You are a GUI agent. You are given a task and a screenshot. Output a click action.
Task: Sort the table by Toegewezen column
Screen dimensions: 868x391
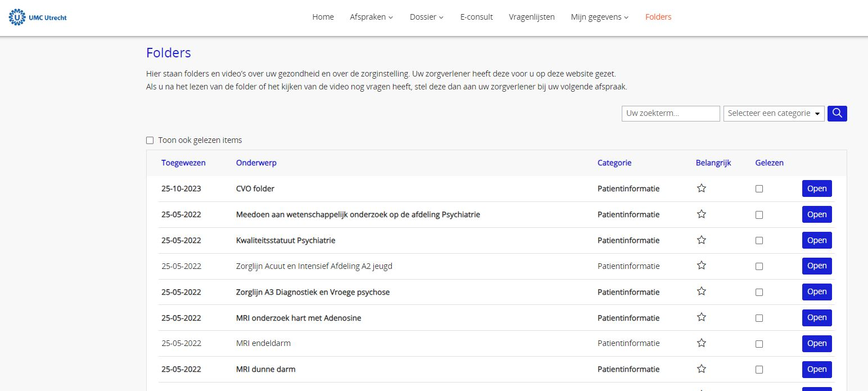click(183, 163)
